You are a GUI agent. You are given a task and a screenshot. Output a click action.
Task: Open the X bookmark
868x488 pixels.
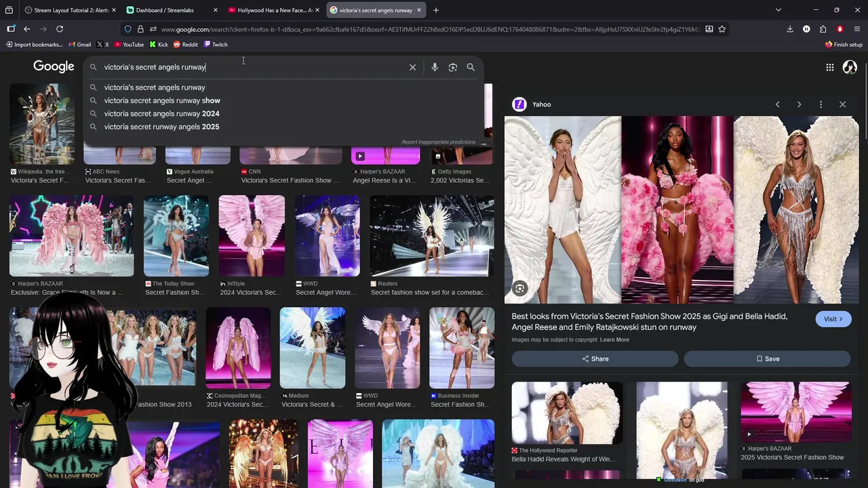[102, 45]
